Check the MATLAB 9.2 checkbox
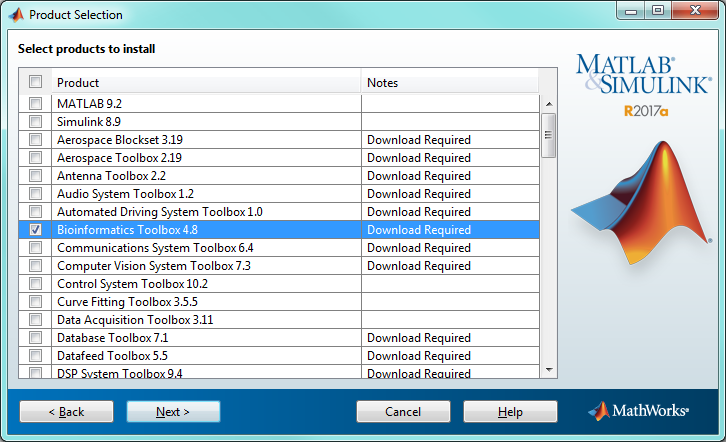 tap(35, 104)
